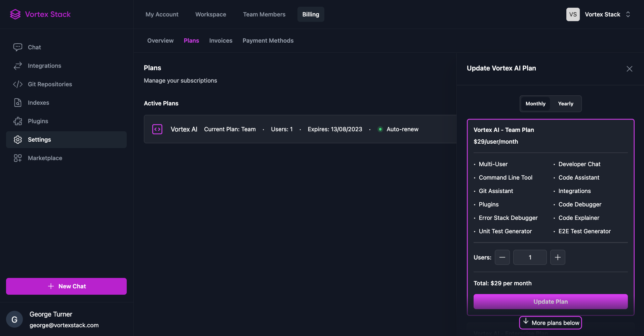This screenshot has height=336, width=644.
Task: Click the George Turner name
Action: point(51,314)
